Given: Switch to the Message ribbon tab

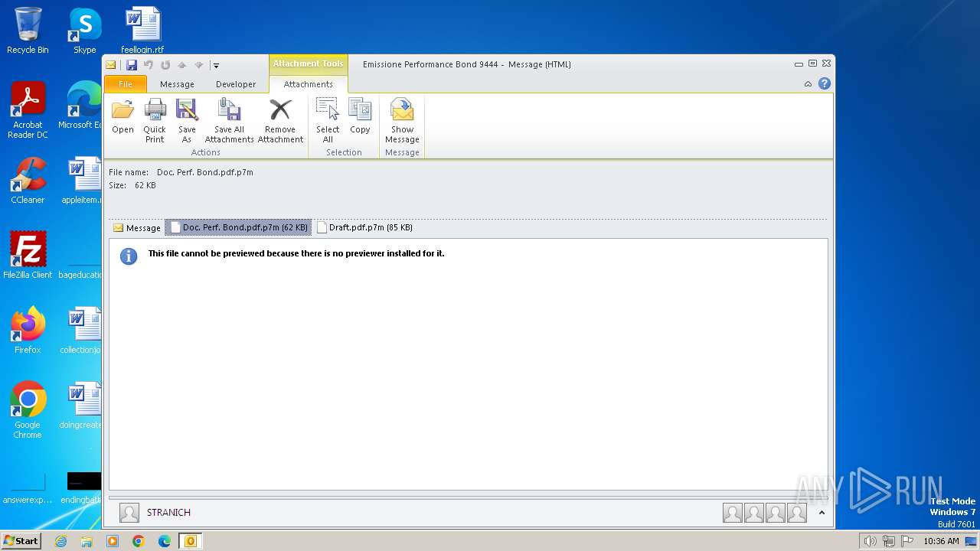Looking at the screenshot, I should [x=177, y=84].
